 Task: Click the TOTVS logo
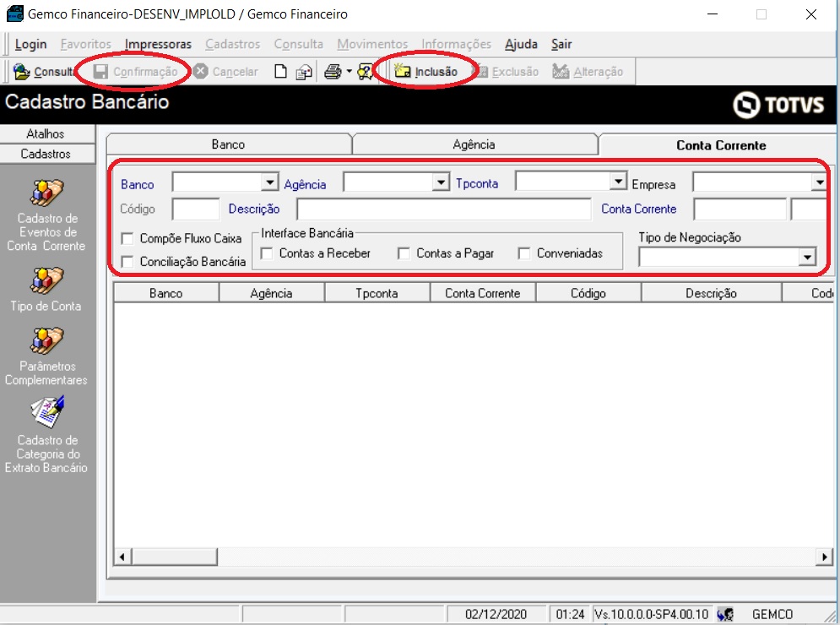click(778, 105)
